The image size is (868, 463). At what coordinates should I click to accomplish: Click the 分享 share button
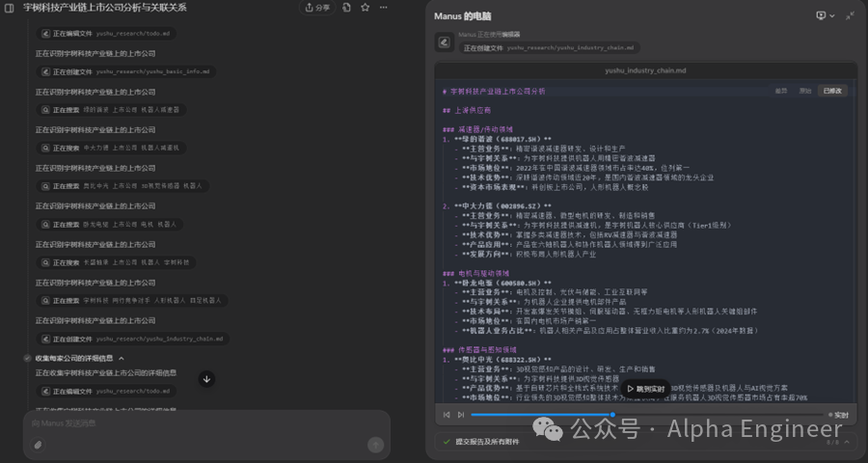pyautogui.click(x=316, y=8)
